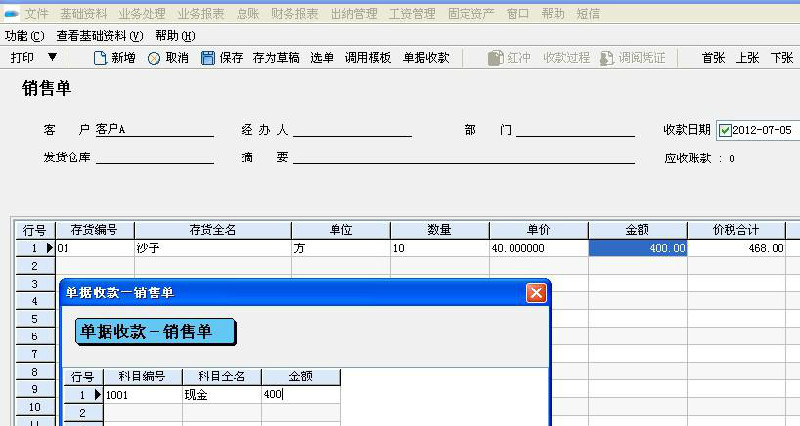The height and width of the screenshot is (426, 800).
Task: Click the 取消 cancel icon
Action: coord(154,59)
